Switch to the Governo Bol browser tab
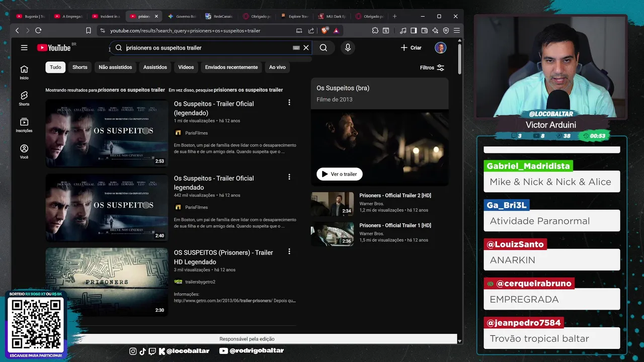Screen dimensions: 644x362 181,16
